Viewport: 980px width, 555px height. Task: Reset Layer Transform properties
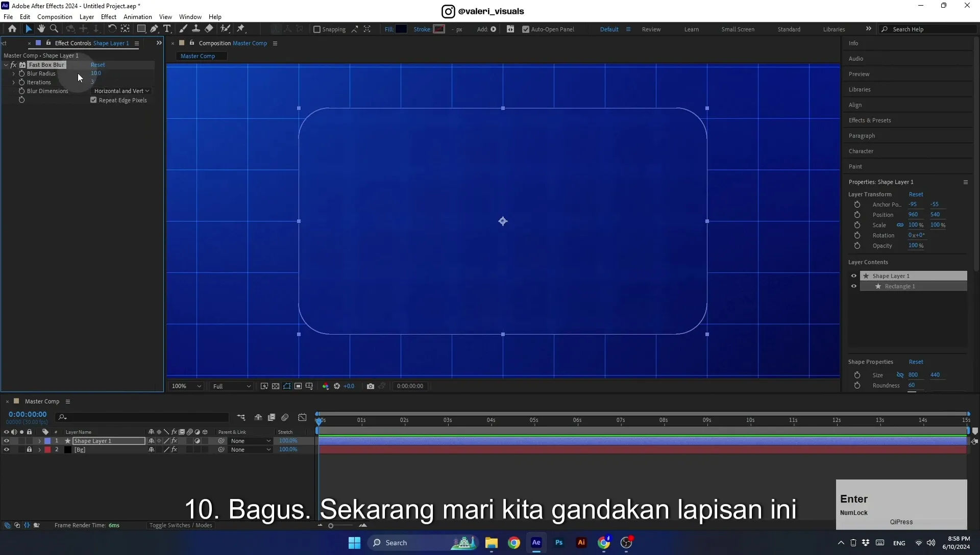[916, 194]
